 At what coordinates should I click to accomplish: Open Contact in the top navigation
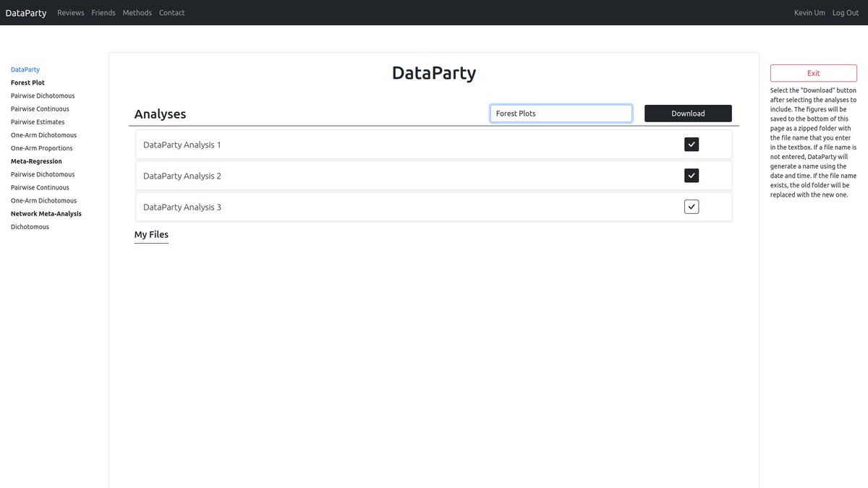171,13
